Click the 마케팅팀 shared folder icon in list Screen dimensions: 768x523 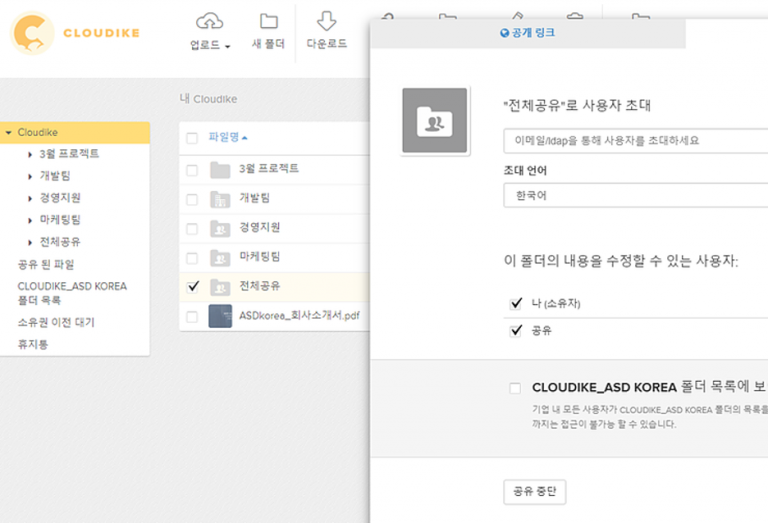click(x=220, y=257)
